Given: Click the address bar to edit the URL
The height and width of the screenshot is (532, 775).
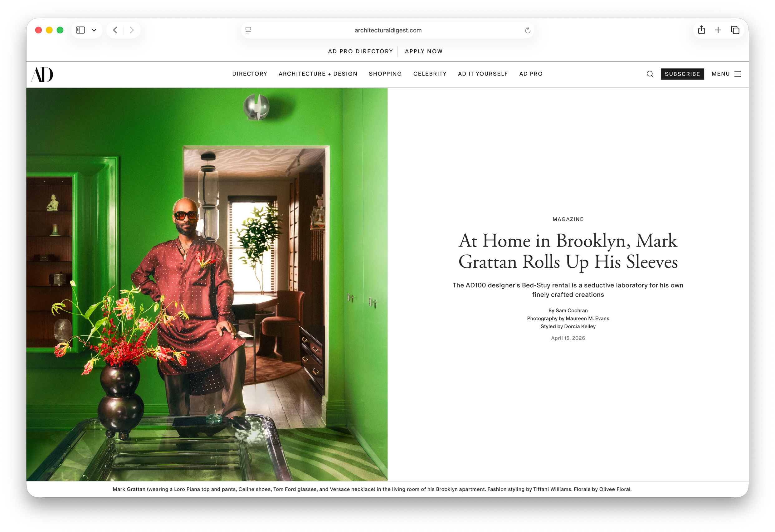Looking at the screenshot, I should click(x=388, y=30).
